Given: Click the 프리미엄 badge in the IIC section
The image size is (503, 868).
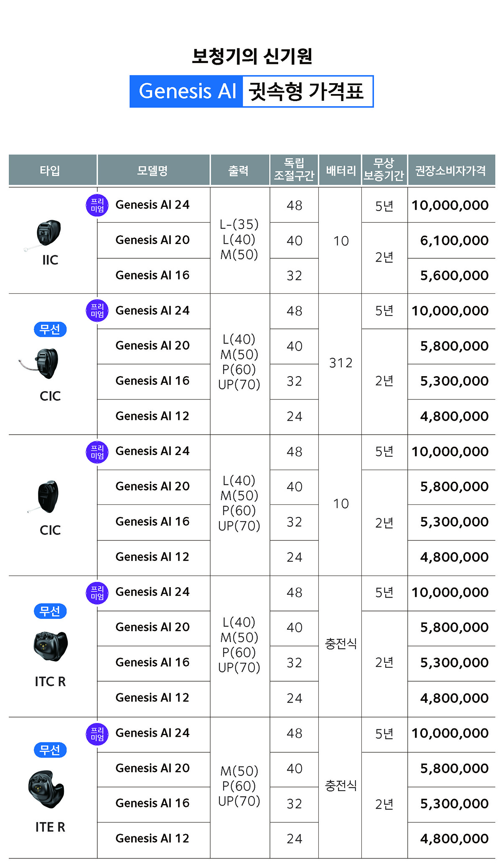Looking at the screenshot, I should click(x=97, y=206).
